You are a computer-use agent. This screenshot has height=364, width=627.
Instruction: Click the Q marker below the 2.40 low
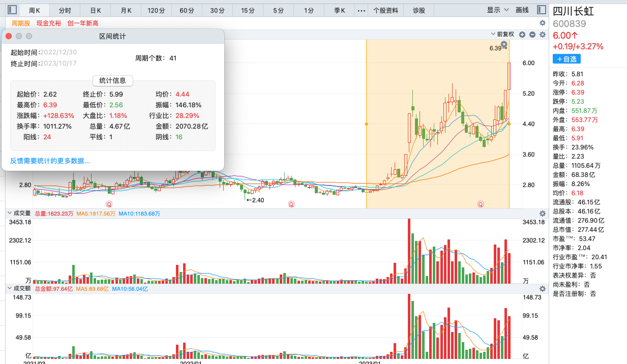292,204
